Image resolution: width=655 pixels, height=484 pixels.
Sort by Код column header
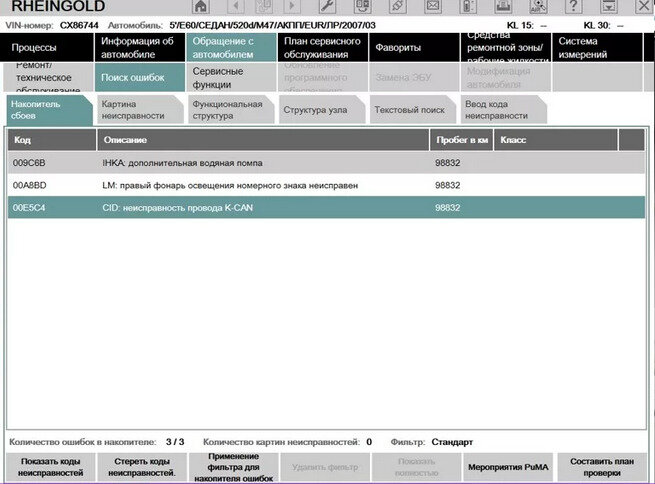tap(52, 140)
